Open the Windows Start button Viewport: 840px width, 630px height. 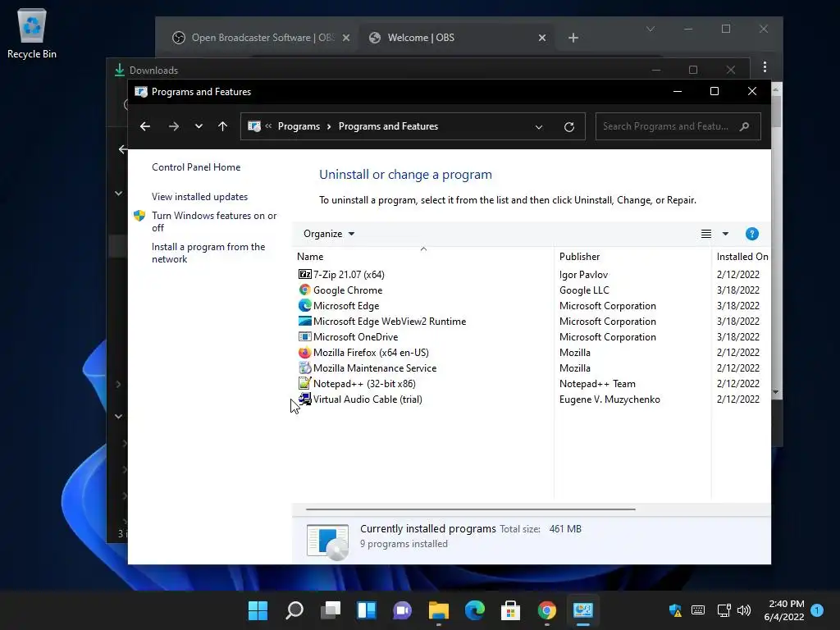pyautogui.click(x=258, y=610)
